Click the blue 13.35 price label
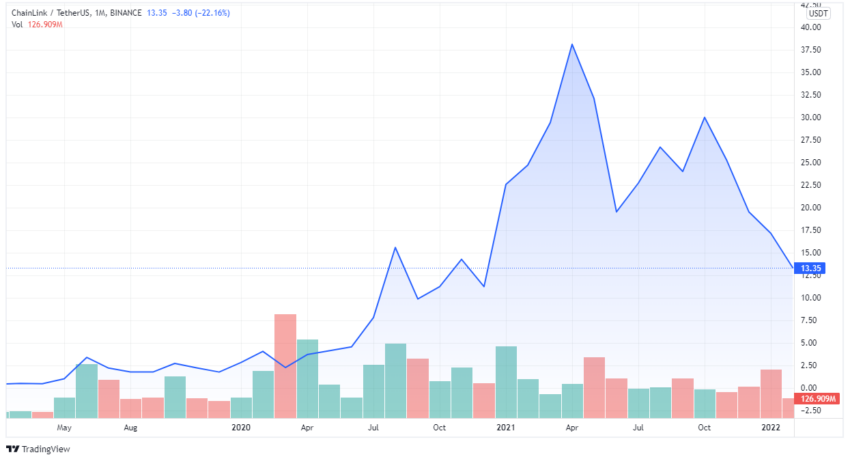This screenshot has width=850, height=457. 810,268
